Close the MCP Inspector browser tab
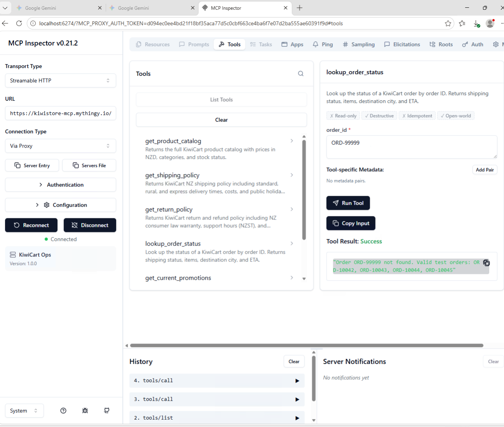 point(286,8)
